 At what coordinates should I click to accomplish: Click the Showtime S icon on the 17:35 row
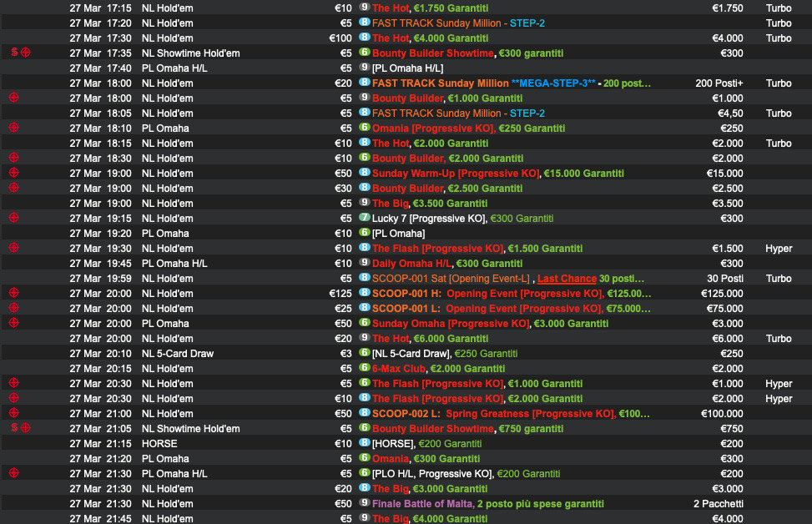tap(14, 52)
